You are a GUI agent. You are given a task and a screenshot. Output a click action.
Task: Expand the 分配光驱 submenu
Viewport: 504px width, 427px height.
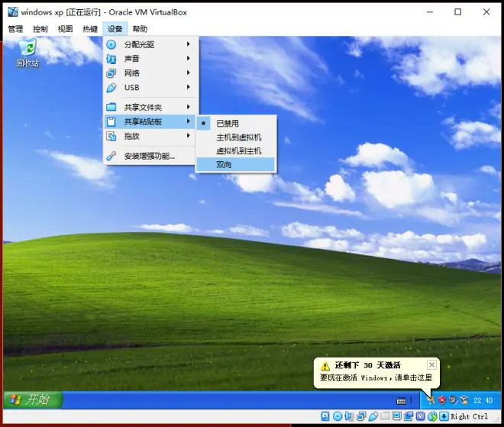pyautogui.click(x=150, y=44)
